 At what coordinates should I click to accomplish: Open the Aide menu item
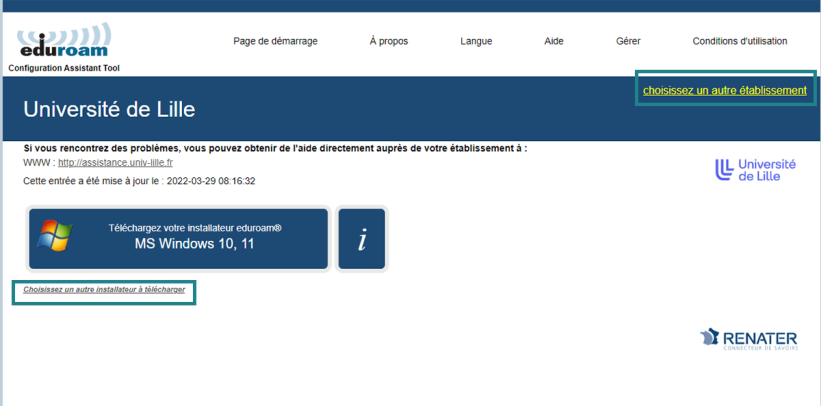553,41
